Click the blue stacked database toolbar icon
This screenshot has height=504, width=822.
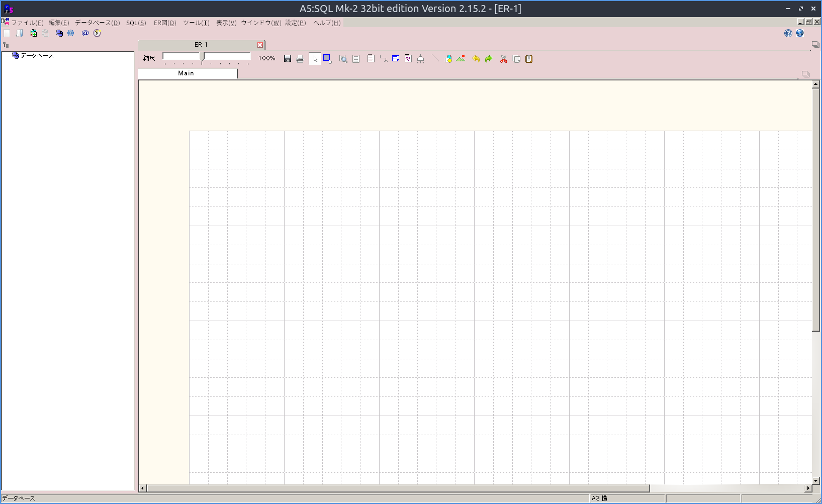(59, 33)
